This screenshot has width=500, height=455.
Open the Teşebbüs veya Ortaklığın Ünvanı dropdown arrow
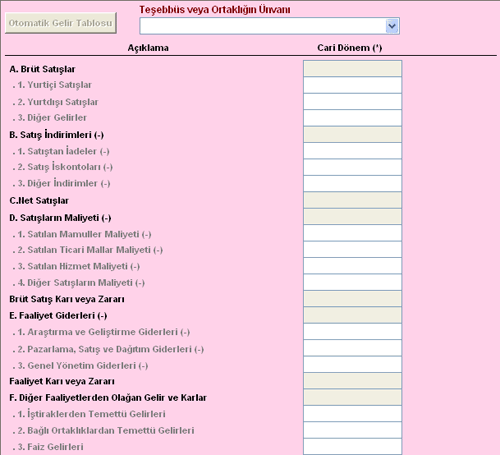[392, 26]
